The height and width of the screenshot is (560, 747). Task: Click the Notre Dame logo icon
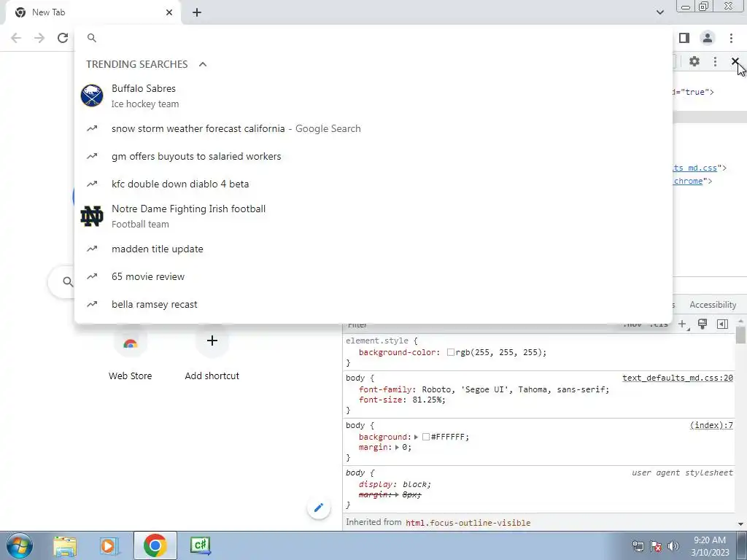92,216
